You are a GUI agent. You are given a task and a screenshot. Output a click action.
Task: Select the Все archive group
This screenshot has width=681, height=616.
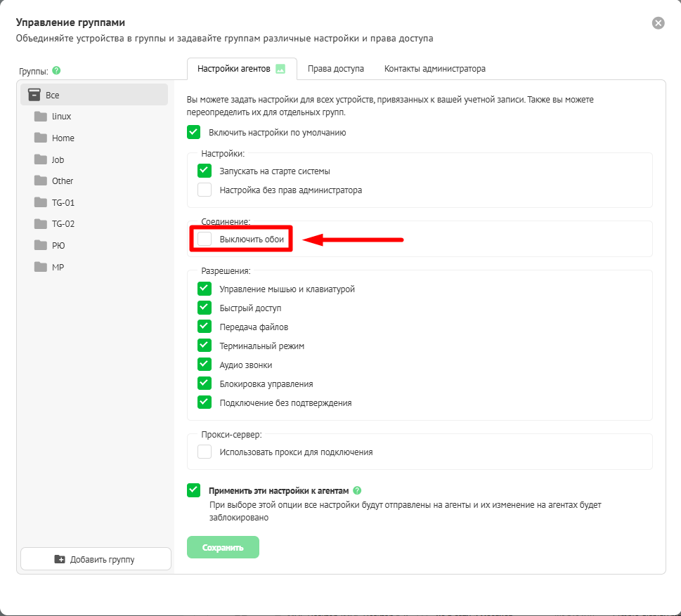(x=94, y=95)
